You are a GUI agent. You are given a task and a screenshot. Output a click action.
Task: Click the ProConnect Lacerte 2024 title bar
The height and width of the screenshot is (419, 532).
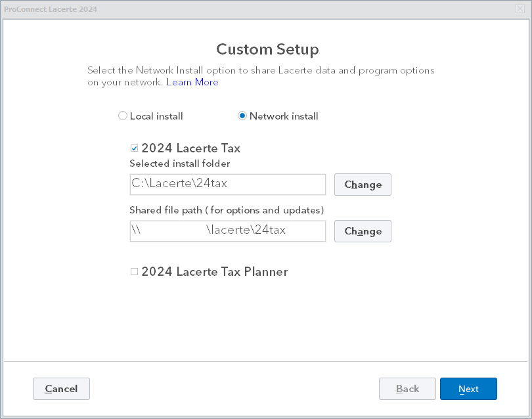263,9
